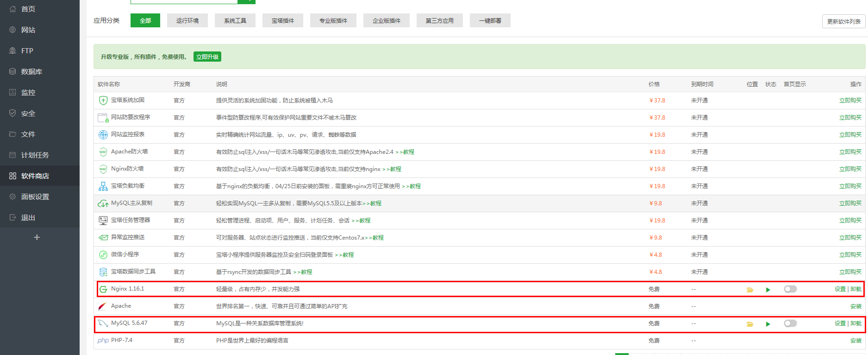Click 卸载 for Nginx 1.16.1
The image size is (868, 355).
856,289
